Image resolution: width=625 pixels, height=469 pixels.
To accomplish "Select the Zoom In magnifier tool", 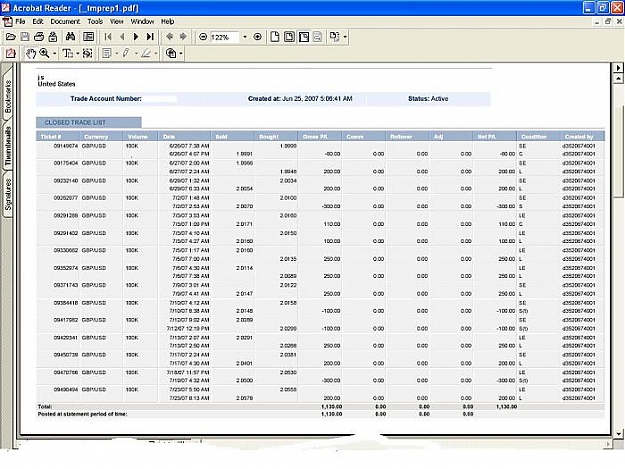I will [x=44, y=53].
